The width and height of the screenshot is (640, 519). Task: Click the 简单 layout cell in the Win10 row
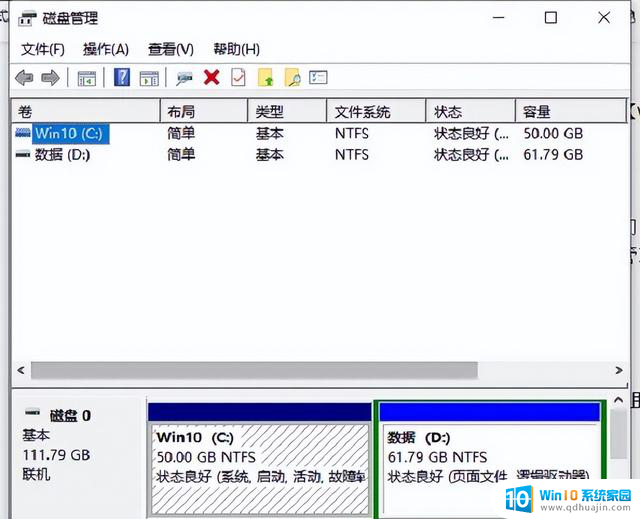[181, 133]
